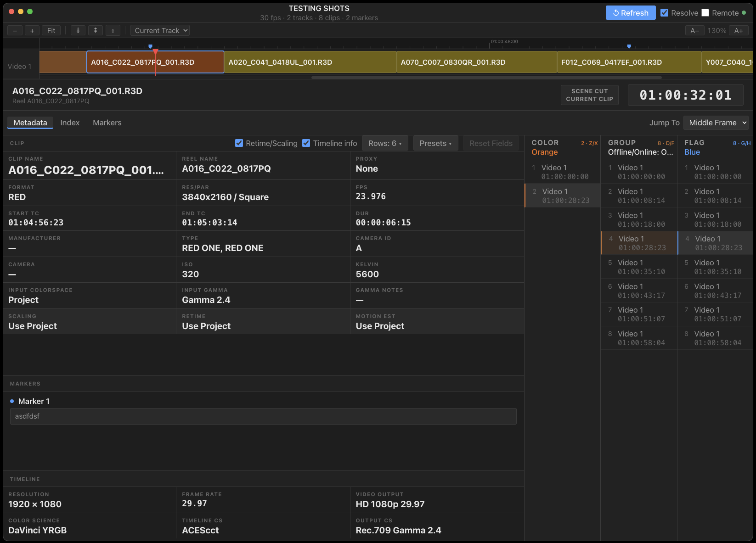
Task: Click the blue timeline marker near the playhead
Action: coord(150,46)
